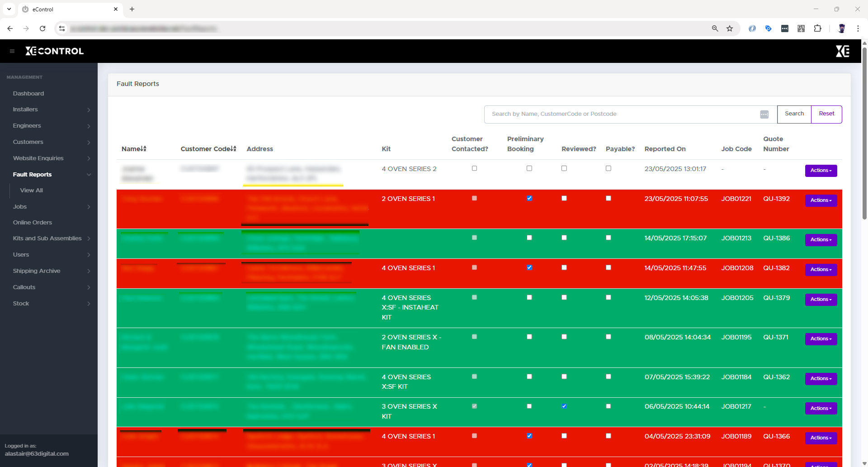Expand the Customers sidebar menu
The width and height of the screenshot is (868, 467).
(49, 142)
